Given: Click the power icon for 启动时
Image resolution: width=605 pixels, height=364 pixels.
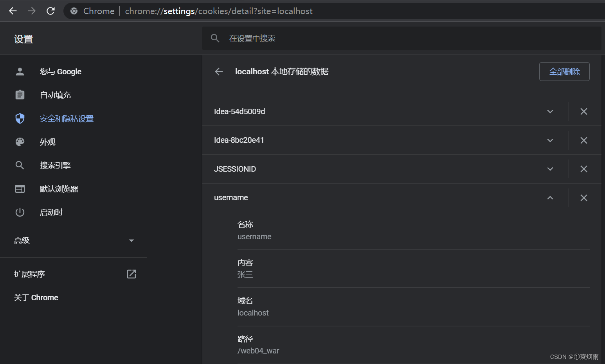Looking at the screenshot, I should pos(20,212).
